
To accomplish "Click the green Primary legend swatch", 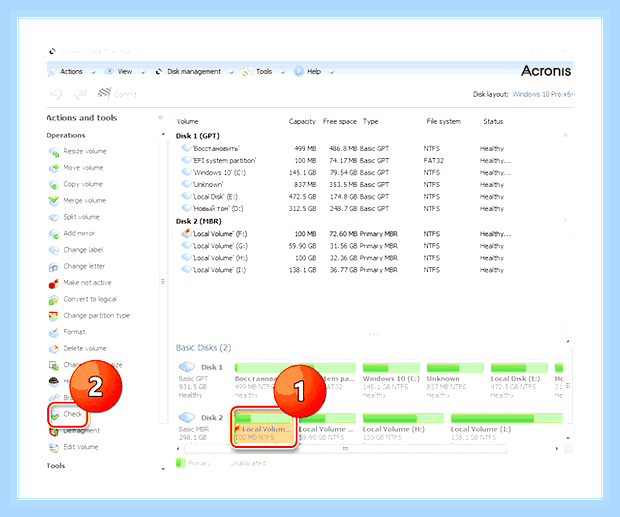I will click(x=180, y=462).
